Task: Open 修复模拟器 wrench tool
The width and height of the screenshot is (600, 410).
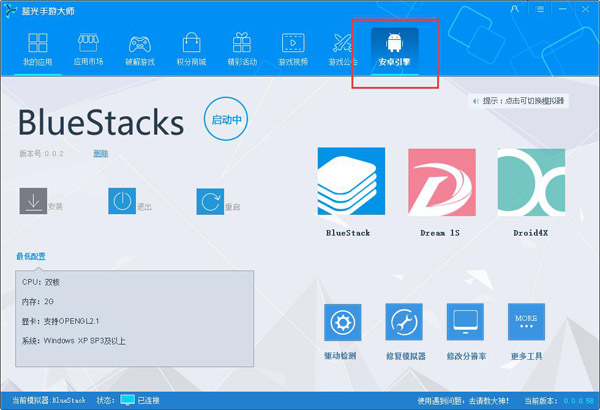Action: 404,322
